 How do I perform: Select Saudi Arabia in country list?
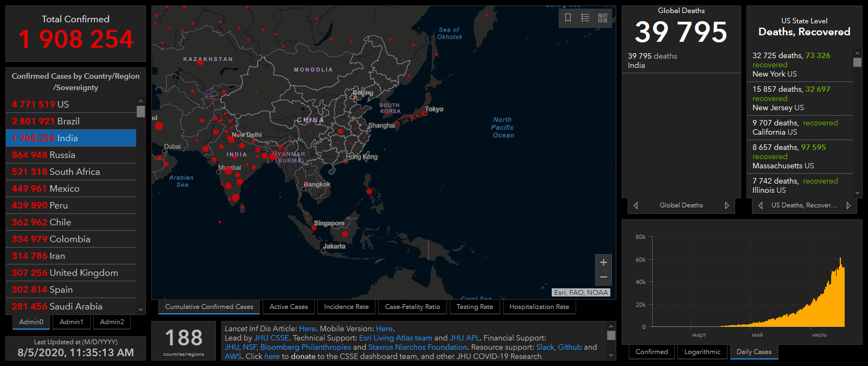click(x=71, y=306)
